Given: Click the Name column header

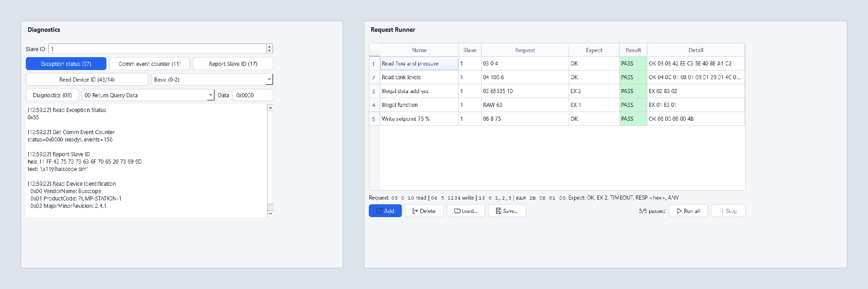Looking at the screenshot, I should click(x=419, y=50).
